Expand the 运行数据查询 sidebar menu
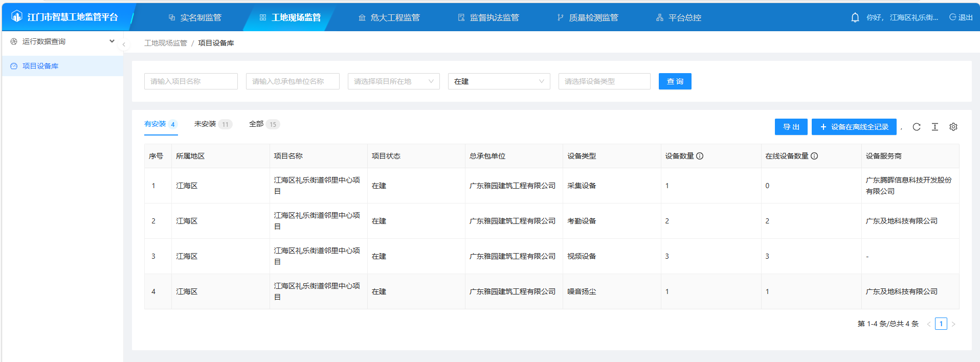The height and width of the screenshot is (362, 980). 62,41
